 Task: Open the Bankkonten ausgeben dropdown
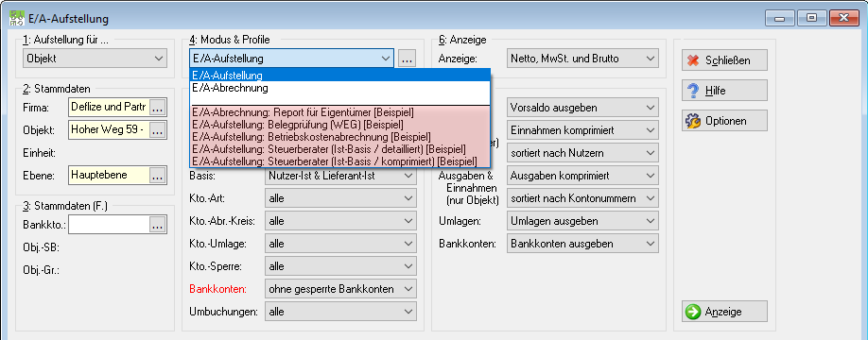(x=582, y=244)
